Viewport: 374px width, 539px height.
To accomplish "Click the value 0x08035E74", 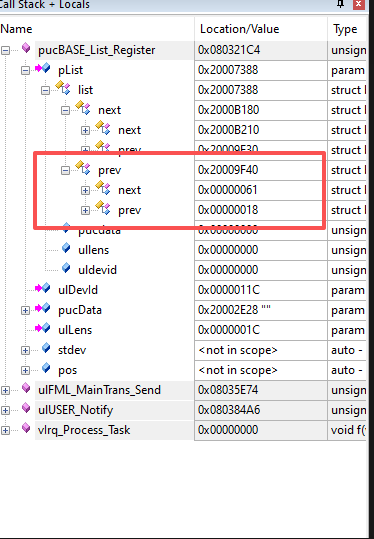I will (x=228, y=390).
